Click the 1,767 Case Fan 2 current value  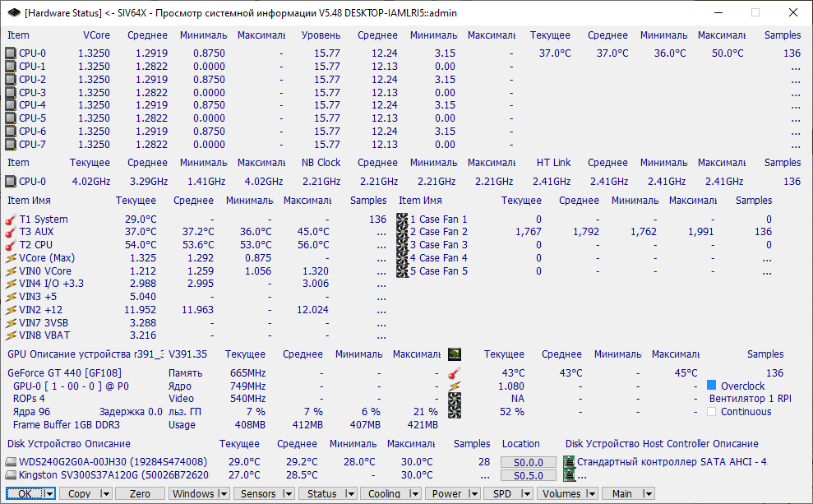(529, 232)
